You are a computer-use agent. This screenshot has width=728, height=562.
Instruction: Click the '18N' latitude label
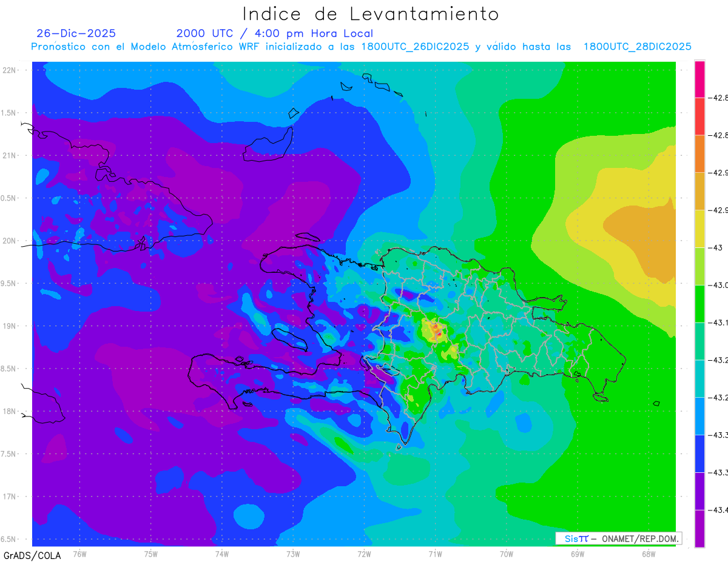[10, 412]
